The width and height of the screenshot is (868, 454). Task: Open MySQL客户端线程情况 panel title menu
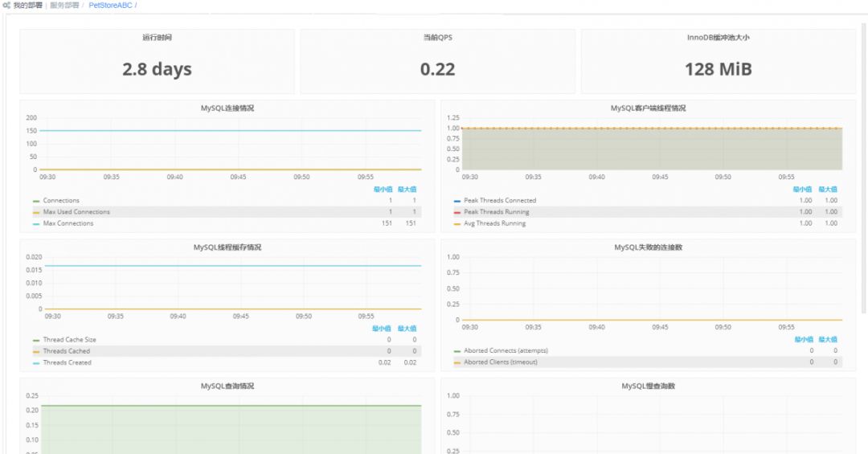[648, 108]
